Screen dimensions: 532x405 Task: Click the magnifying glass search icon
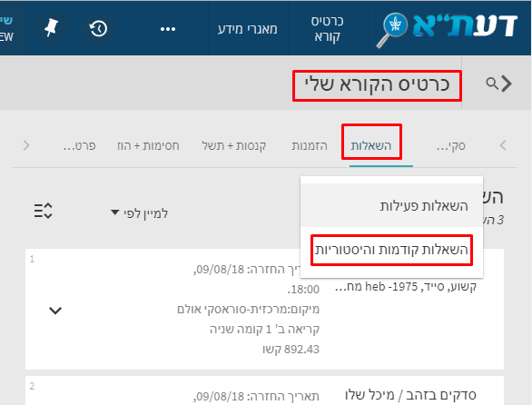pos(492,84)
